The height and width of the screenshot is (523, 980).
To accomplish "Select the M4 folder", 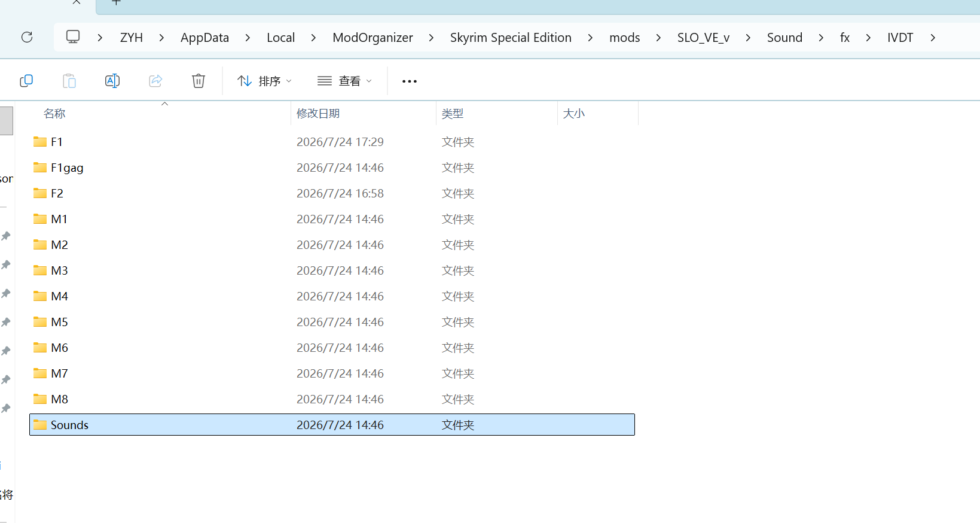I will [x=332, y=296].
